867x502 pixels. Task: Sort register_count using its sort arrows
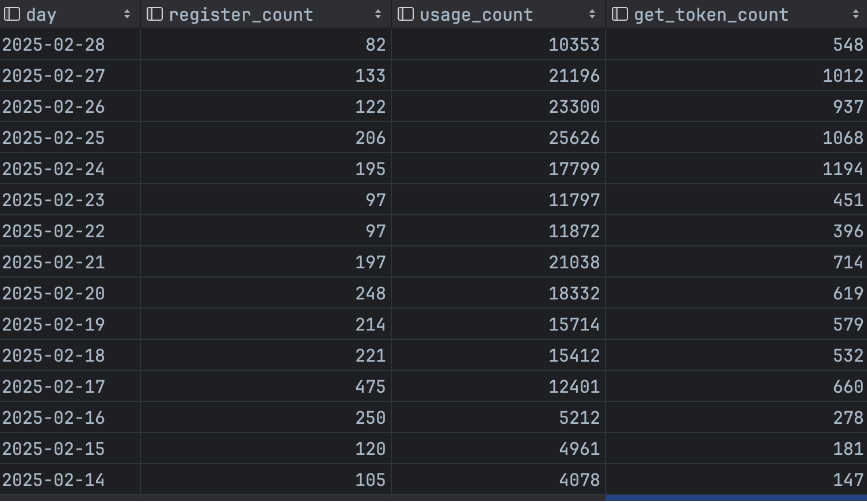click(378, 14)
